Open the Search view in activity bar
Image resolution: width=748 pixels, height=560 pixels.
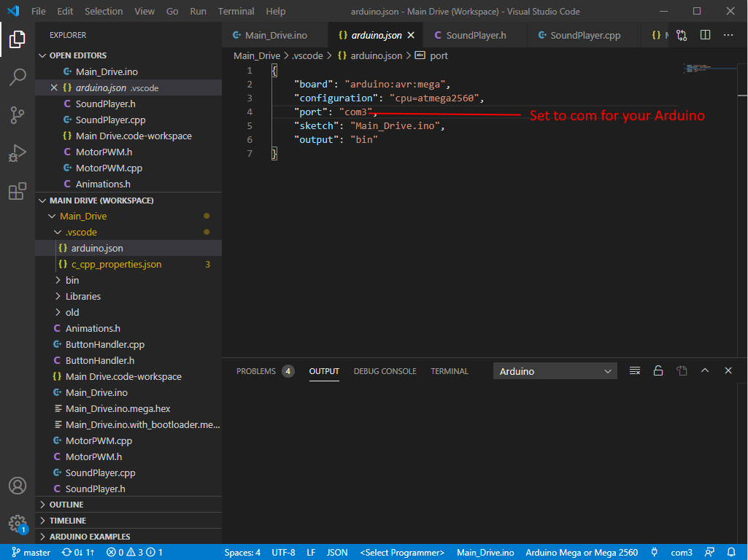click(x=18, y=77)
